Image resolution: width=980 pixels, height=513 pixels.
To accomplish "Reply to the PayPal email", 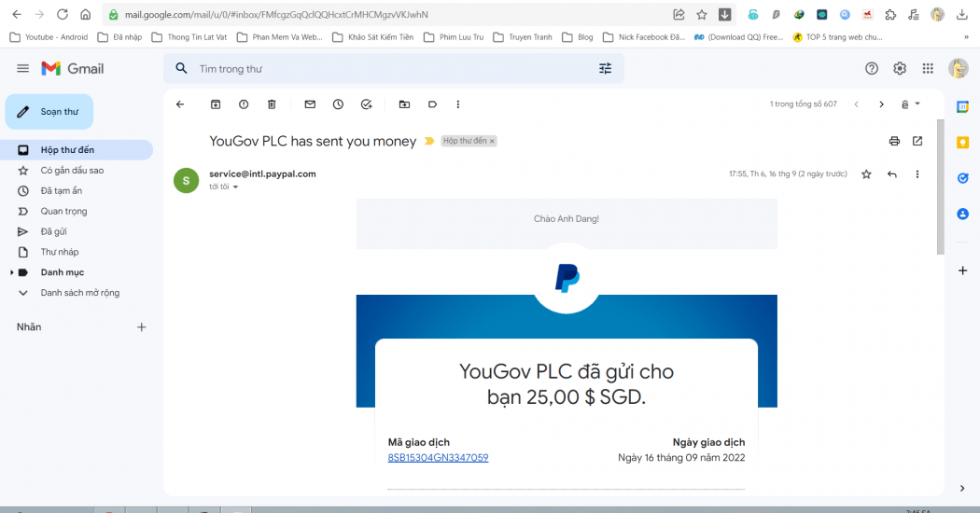I will 892,174.
